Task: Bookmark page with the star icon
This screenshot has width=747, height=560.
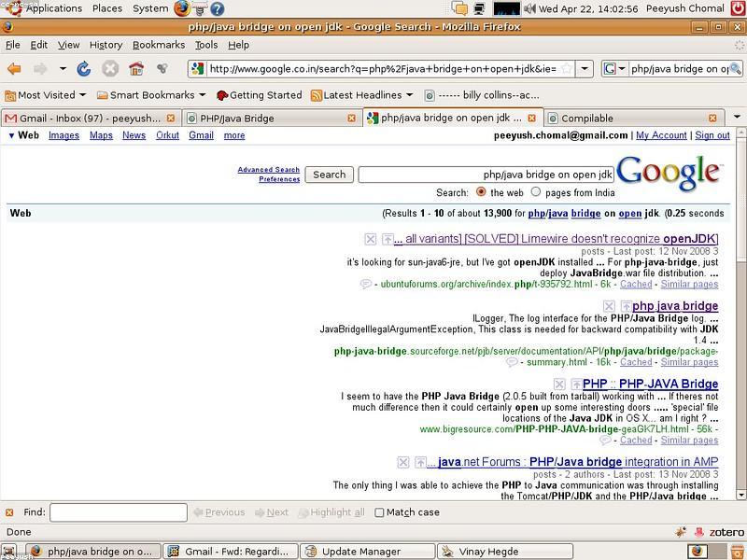Action: click(x=567, y=69)
